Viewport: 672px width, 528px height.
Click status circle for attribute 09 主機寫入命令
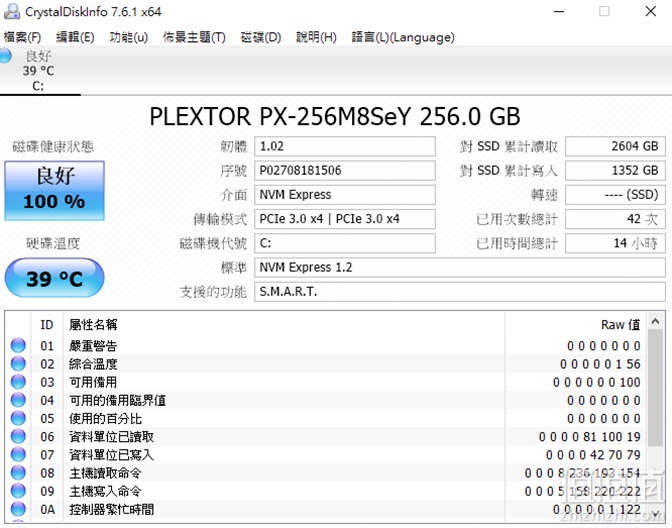18,491
